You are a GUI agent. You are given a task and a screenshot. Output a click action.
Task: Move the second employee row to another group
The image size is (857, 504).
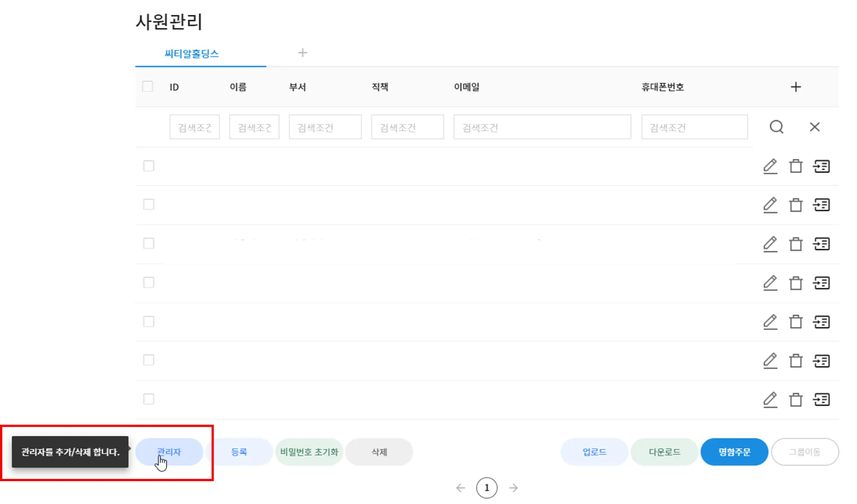pyautogui.click(x=822, y=205)
